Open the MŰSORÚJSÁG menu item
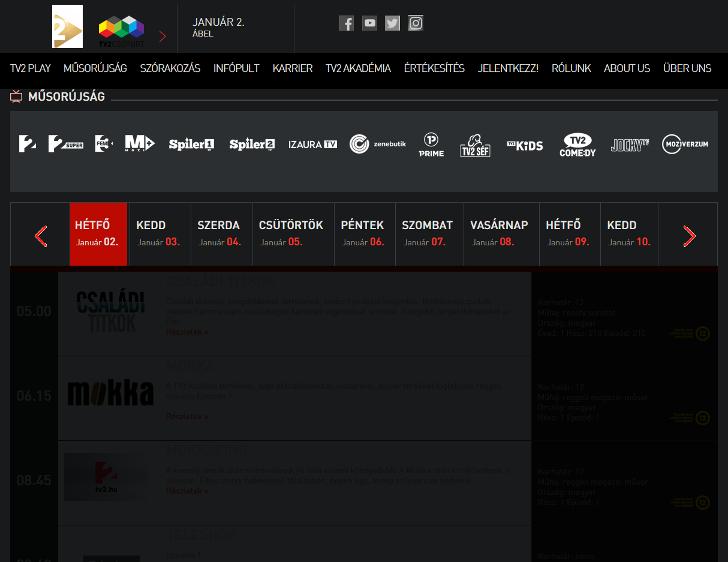 tap(95, 68)
